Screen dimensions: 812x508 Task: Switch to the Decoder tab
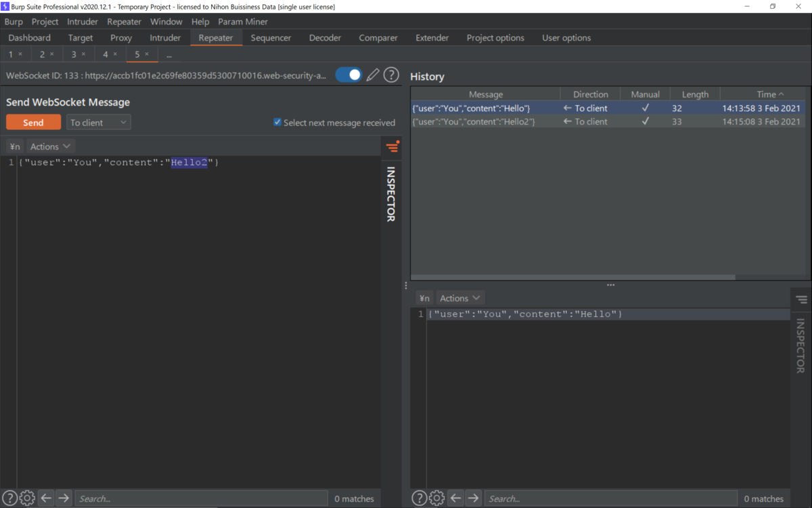coord(325,38)
